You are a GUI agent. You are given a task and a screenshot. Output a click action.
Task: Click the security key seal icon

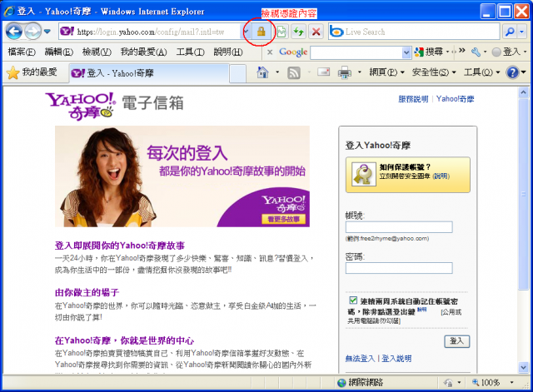(x=364, y=174)
